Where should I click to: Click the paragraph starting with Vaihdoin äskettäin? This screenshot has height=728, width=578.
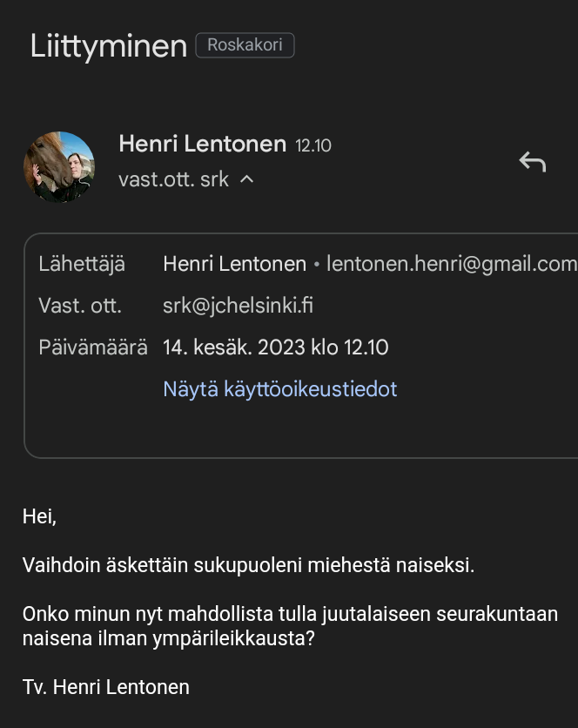click(x=248, y=565)
